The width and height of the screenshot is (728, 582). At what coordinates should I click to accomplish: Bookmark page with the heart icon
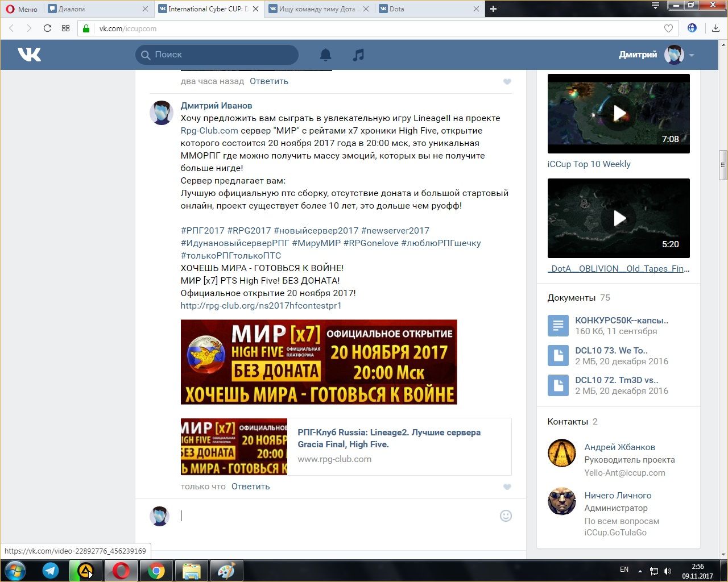click(x=668, y=28)
